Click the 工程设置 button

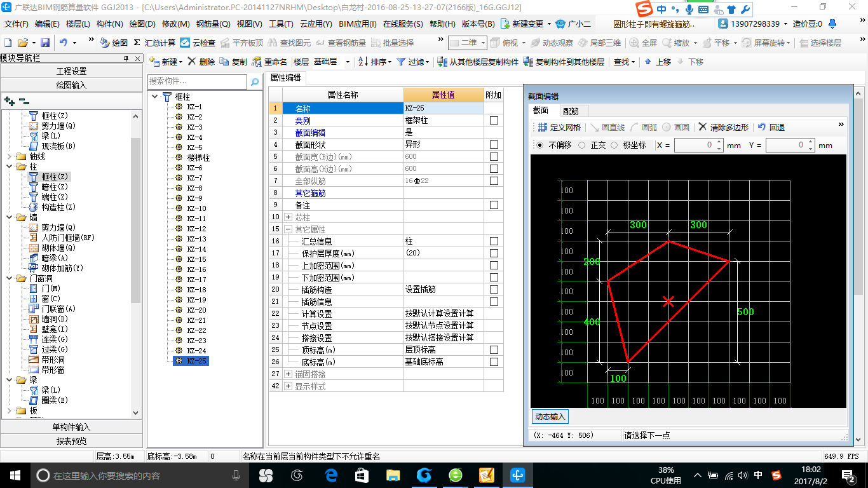[x=72, y=71]
